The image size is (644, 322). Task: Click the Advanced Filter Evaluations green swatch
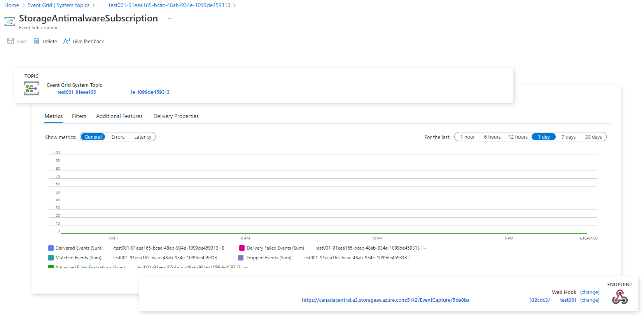click(51, 267)
